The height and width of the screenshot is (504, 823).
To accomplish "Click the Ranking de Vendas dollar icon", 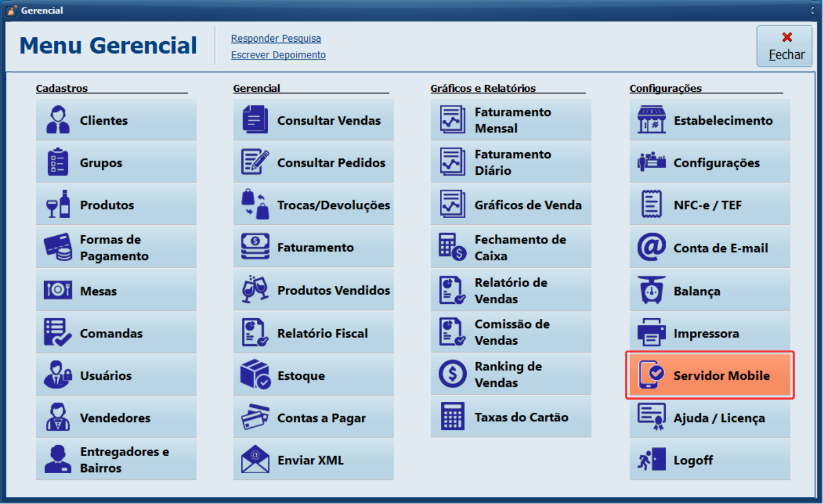I will tap(452, 374).
